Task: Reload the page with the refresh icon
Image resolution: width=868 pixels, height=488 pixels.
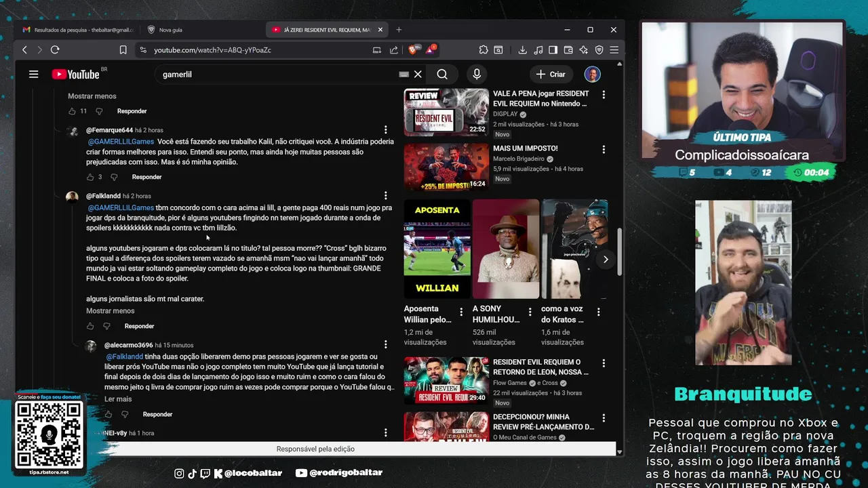Action: tap(55, 49)
